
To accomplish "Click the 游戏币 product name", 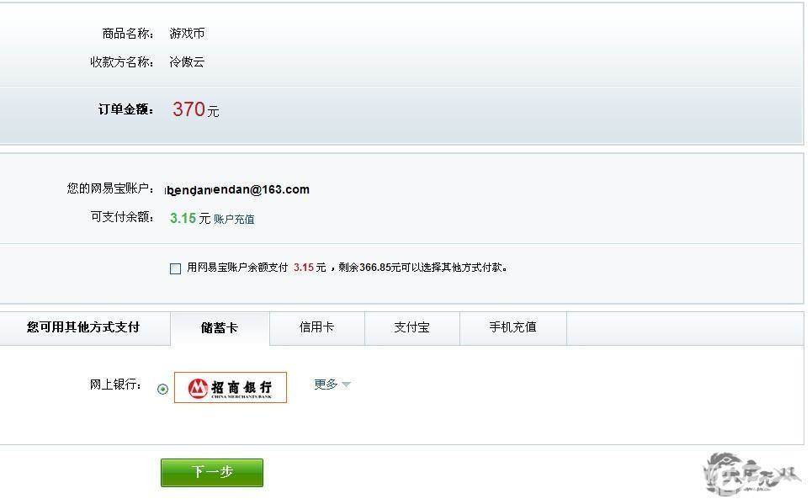I will (187, 34).
